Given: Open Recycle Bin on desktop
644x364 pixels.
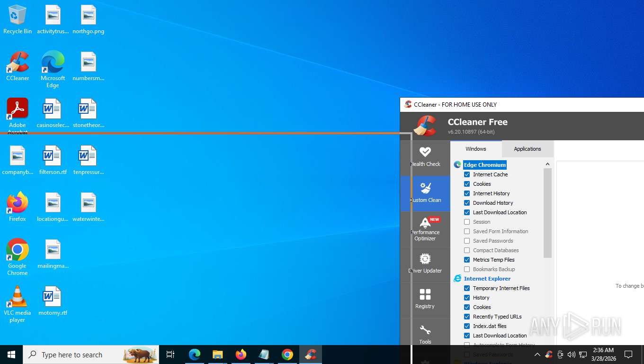Looking at the screenshot, I should (x=18, y=20).
